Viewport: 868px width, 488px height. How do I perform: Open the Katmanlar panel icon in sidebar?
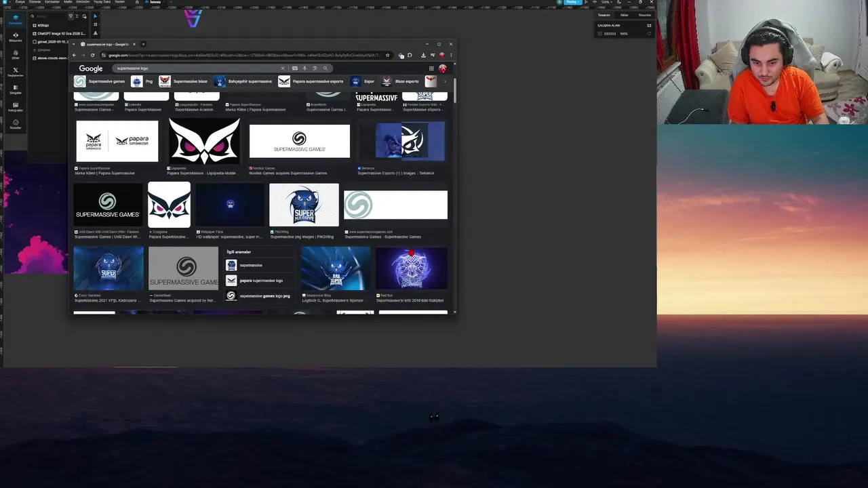coord(16,19)
